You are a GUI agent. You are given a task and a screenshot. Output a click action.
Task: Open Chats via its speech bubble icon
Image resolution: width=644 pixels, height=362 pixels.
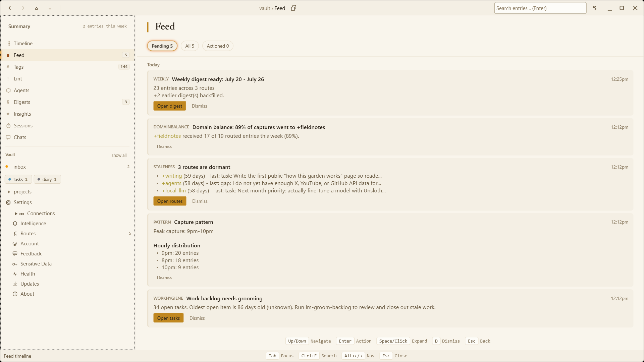pyautogui.click(x=8, y=137)
